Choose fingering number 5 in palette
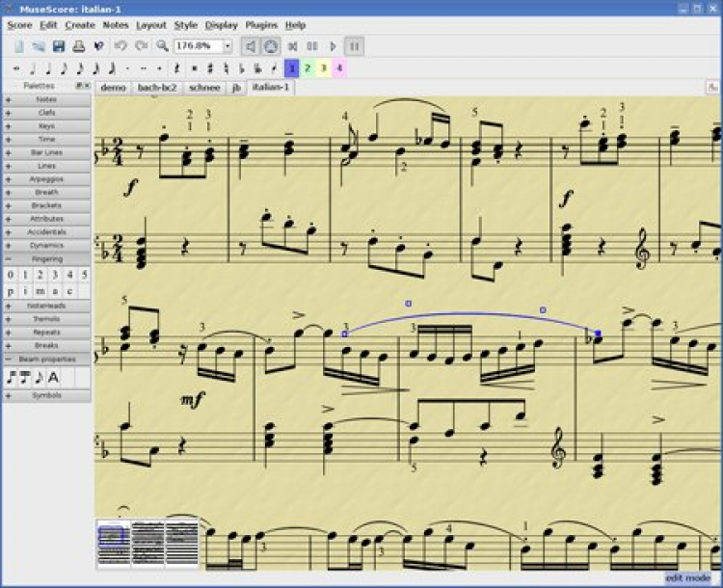The image size is (723, 588). [x=85, y=275]
